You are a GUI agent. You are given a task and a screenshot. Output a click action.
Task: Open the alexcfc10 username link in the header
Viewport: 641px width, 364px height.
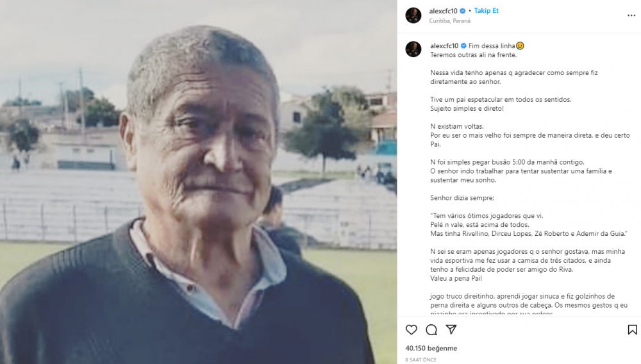coord(443,11)
